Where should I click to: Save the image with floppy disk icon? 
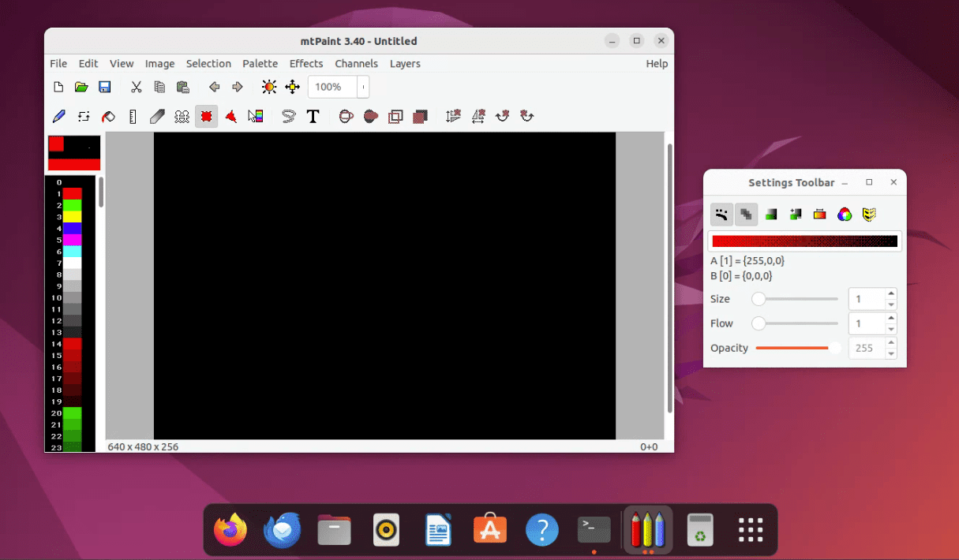[104, 87]
